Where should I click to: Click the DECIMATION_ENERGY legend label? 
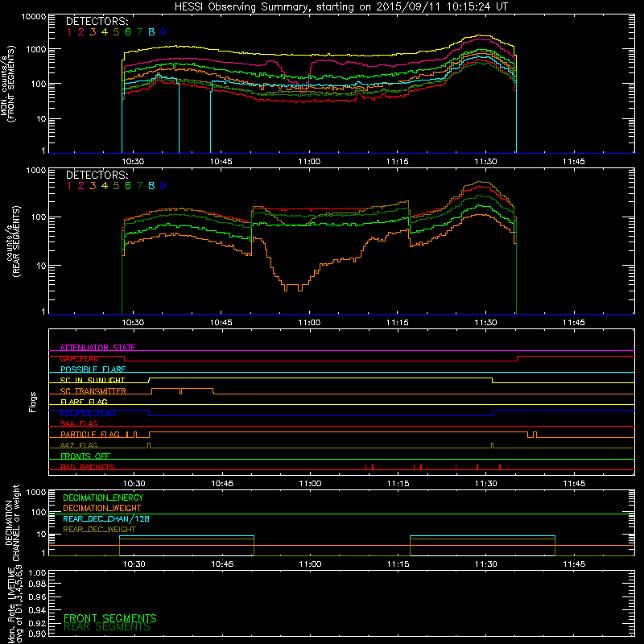[103, 497]
